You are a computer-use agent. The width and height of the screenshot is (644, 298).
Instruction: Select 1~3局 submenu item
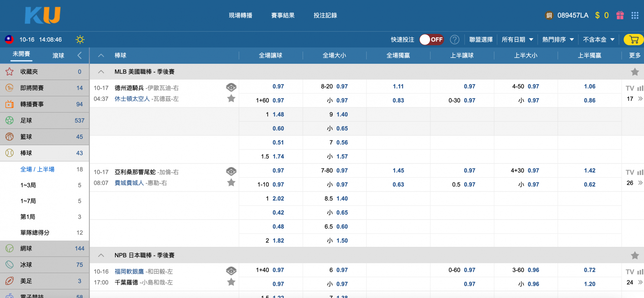pos(28,185)
